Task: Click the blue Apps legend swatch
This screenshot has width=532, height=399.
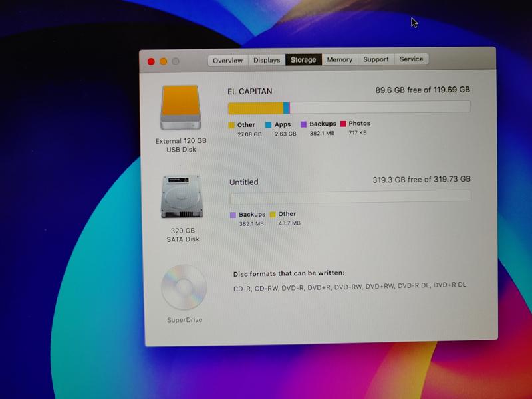Action: click(x=269, y=125)
